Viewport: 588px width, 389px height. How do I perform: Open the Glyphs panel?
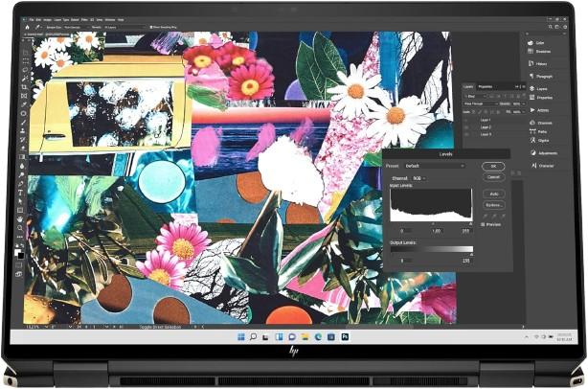tap(539, 140)
